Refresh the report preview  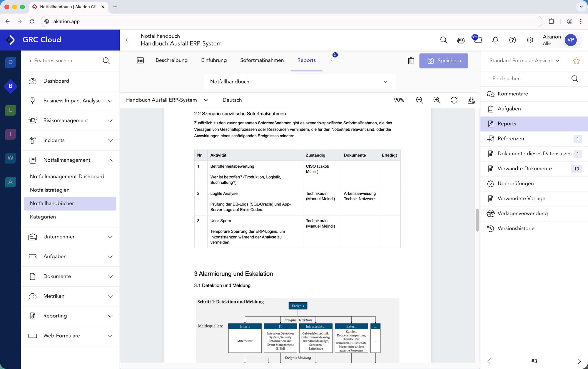coord(454,100)
